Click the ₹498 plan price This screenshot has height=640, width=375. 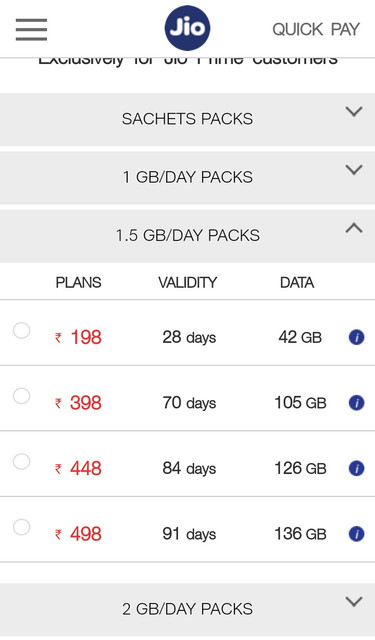[78, 534]
